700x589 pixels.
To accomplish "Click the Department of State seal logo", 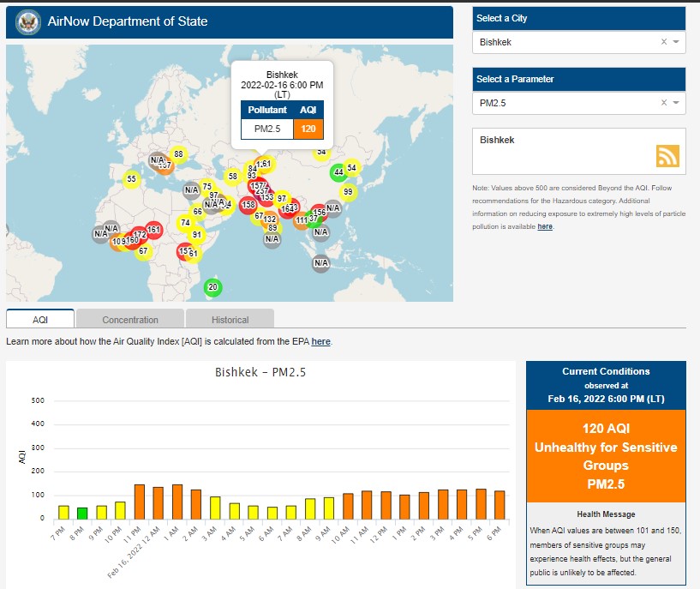I will pyautogui.click(x=28, y=21).
